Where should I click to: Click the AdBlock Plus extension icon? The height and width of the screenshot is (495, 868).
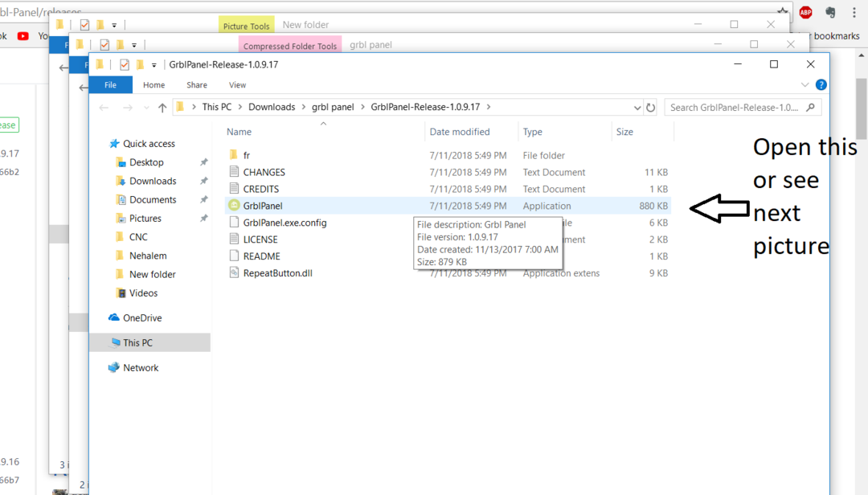[x=805, y=12]
